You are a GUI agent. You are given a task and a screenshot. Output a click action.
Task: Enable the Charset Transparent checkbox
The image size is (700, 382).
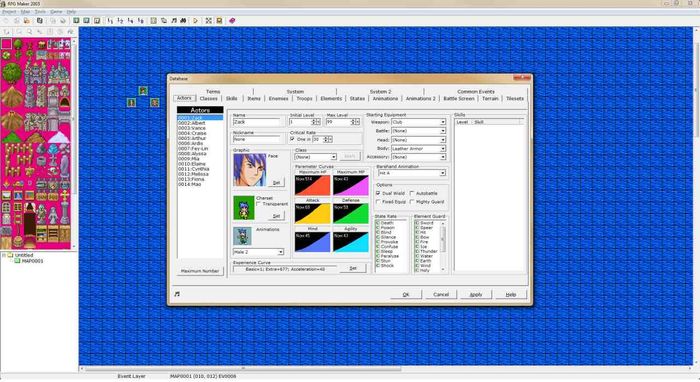pyautogui.click(x=258, y=203)
